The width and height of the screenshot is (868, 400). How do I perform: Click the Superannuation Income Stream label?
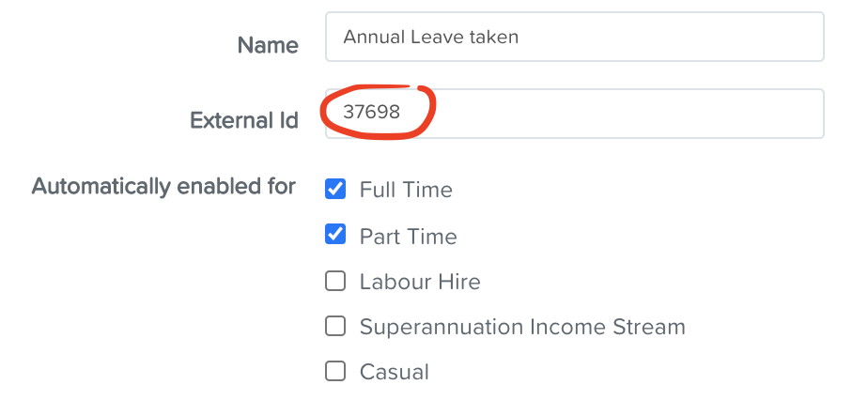pyautogui.click(x=522, y=327)
